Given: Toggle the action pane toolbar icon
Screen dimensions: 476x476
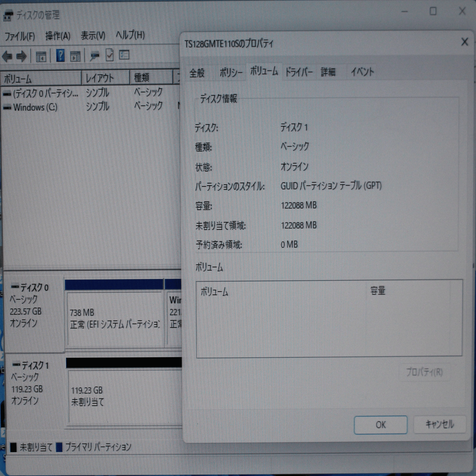Looking at the screenshot, I should 76,56.
